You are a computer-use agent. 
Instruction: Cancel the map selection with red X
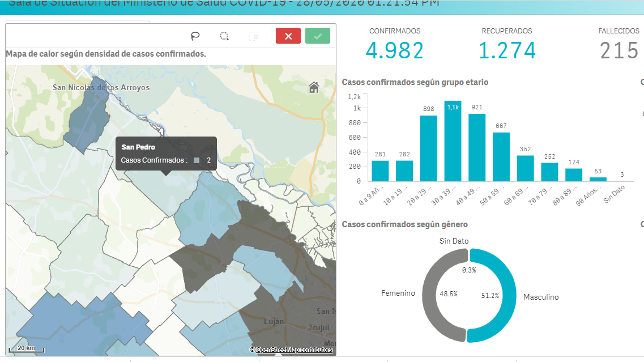pyautogui.click(x=288, y=36)
